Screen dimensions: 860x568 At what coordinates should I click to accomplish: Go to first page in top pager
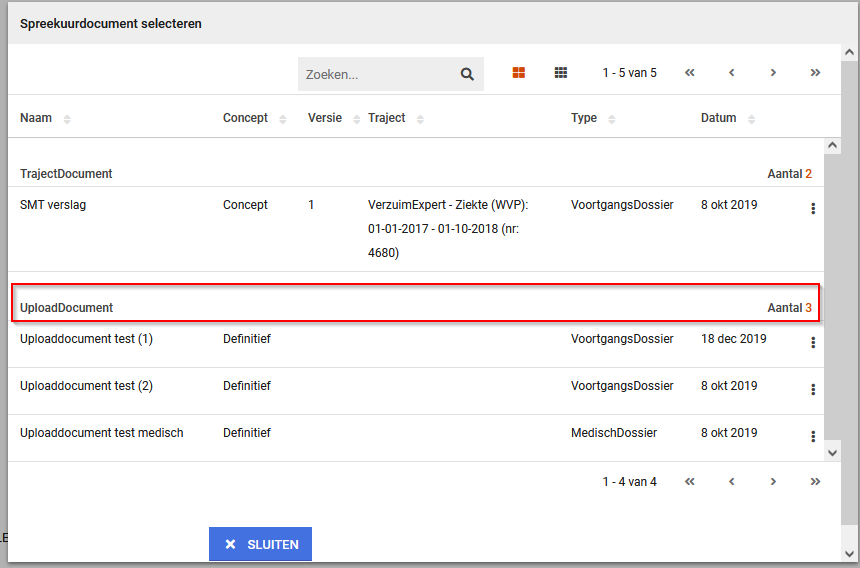point(690,73)
